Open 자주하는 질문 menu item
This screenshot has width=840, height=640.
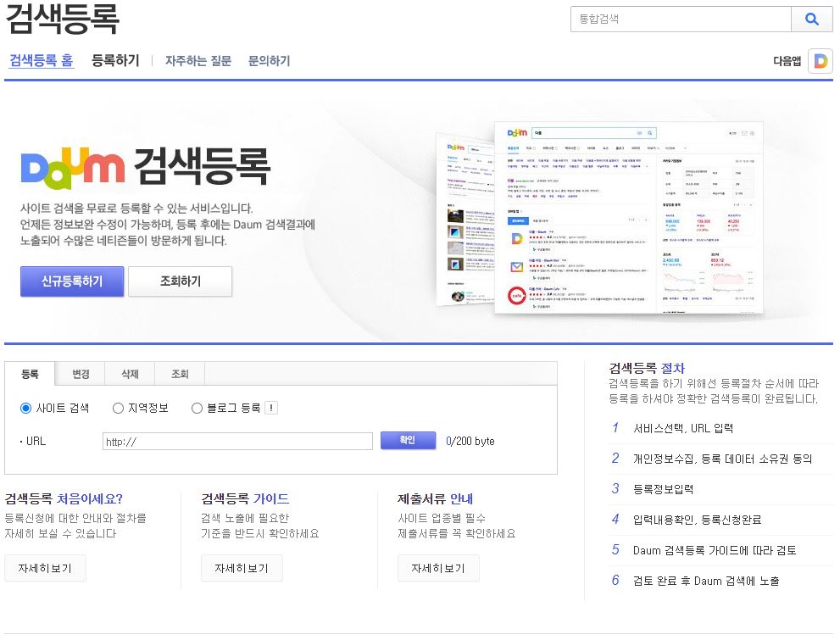point(198,61)
